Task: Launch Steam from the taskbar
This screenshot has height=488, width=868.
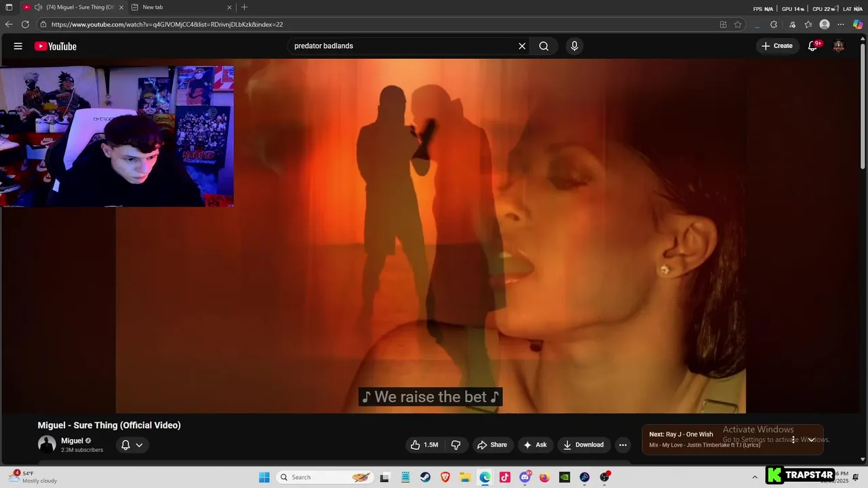Action: pyautogui.click(x=425, y=477)
